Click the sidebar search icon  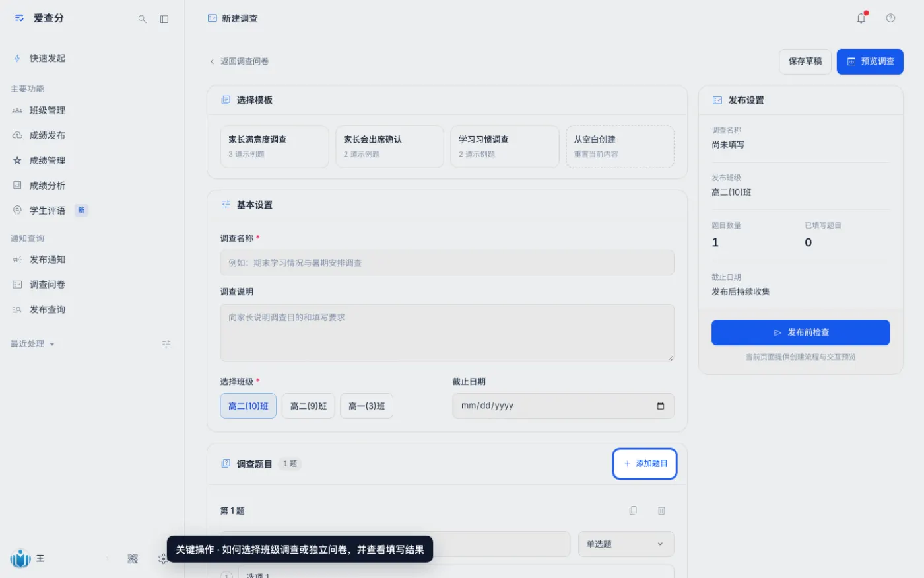click(x=142, y=19)
